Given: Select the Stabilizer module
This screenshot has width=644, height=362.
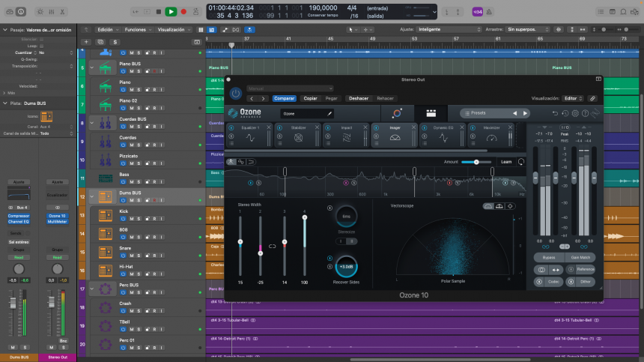Looking at the screenshot, I should [298, 136].
